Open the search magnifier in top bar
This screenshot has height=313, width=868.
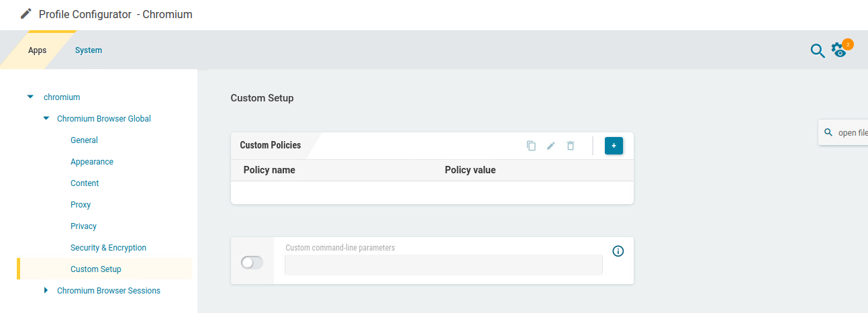click(x=817, y=50)
